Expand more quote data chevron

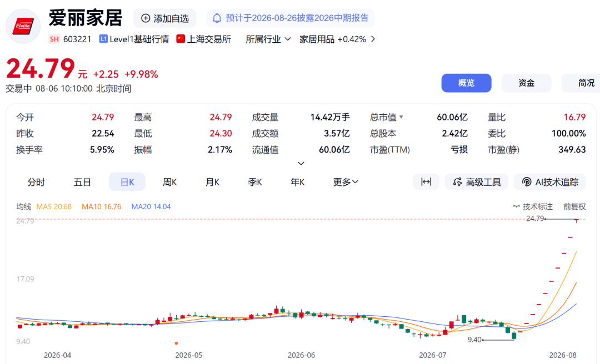[301, 163]
